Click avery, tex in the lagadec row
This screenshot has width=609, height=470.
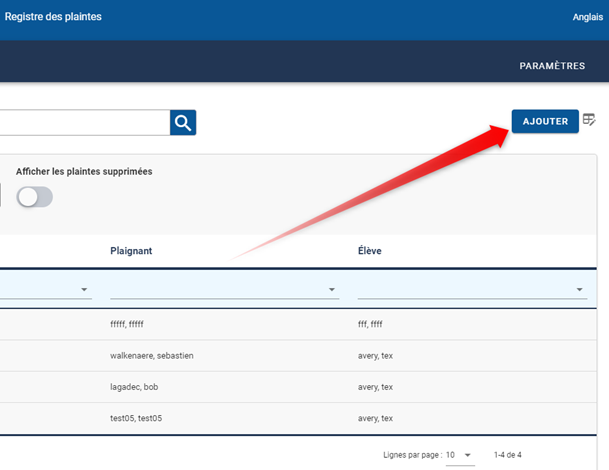coord(375,387)
